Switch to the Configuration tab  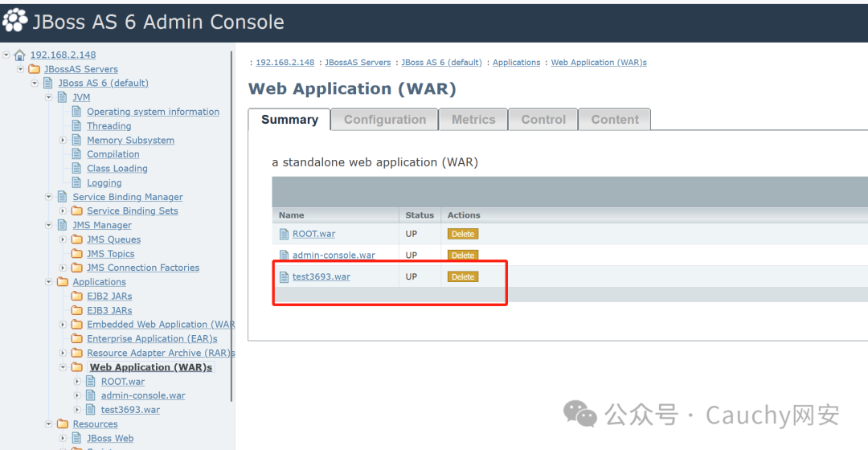[385, 120]
